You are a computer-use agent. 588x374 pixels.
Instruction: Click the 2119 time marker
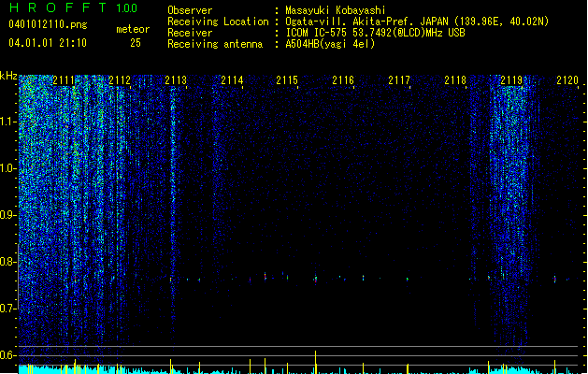[511, 80]
